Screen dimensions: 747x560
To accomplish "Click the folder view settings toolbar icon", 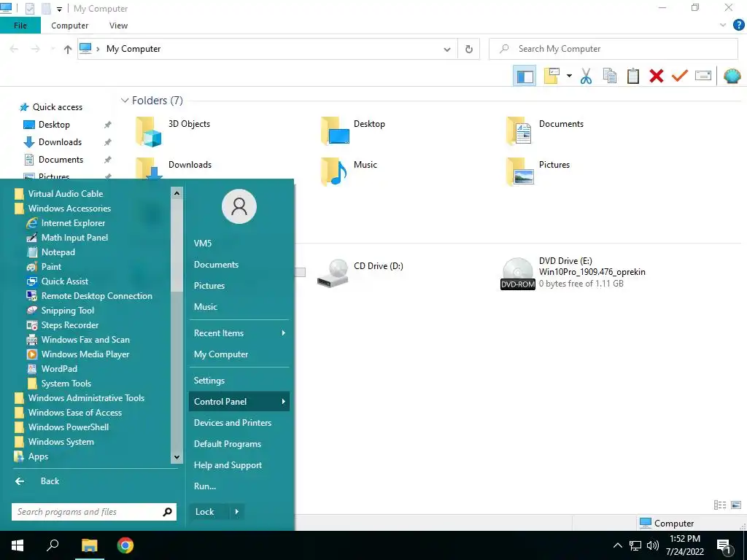I will pos(551,76).
